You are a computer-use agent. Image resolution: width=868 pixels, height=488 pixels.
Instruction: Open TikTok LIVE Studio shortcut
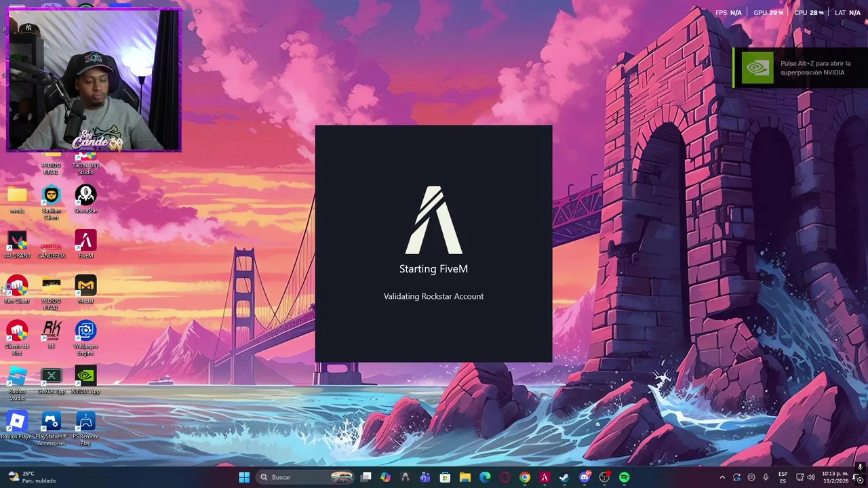tap(85, 163)
